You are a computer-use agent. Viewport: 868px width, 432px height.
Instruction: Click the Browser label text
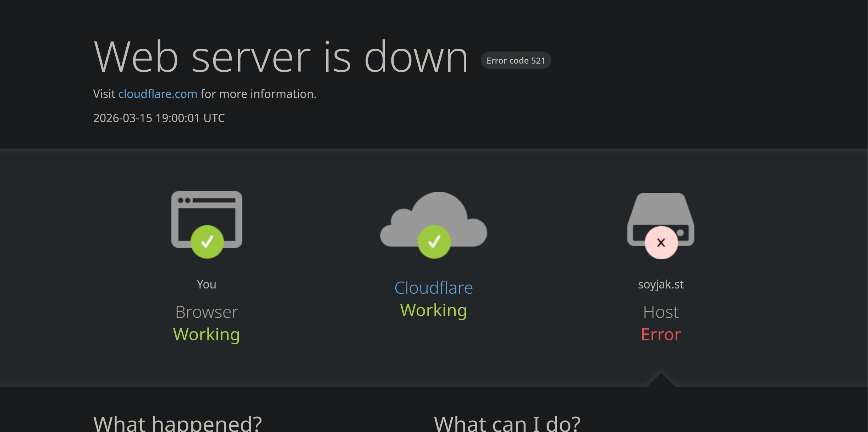pyautogui.click(x=207, y=312)
